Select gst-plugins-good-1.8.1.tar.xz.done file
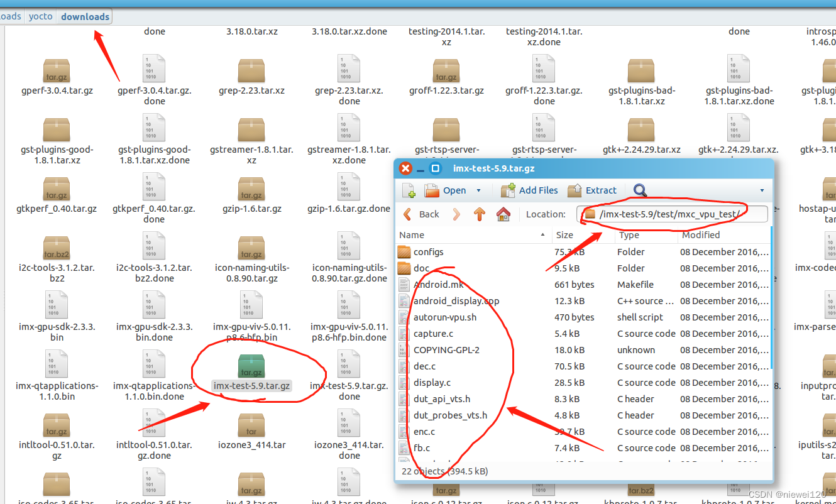The width and height of the screenshot is (836, 504). pos(155,140)
